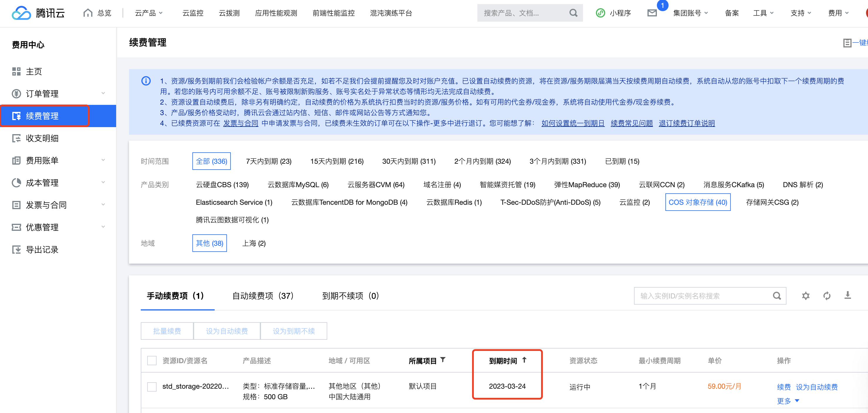The width and height of the screenshot is (868, 413).
Task: Click the 发票与合同 sidebar icon
Action: [16, 205]
